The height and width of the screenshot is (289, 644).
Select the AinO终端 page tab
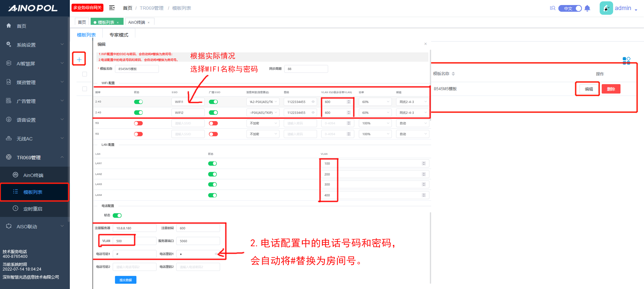(136, 22)
